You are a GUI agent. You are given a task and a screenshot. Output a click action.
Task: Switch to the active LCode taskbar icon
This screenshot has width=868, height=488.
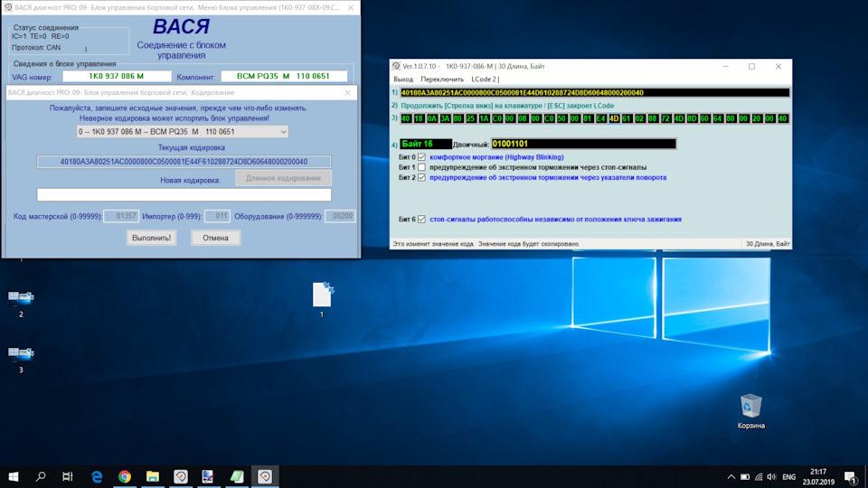click(265, 476)
